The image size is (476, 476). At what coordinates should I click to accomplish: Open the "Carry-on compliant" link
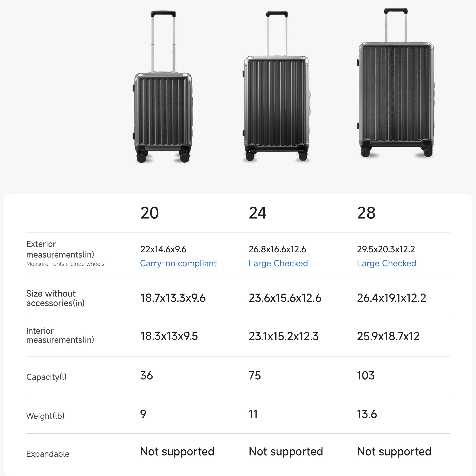pyautogui.click(x=178, y=263)
